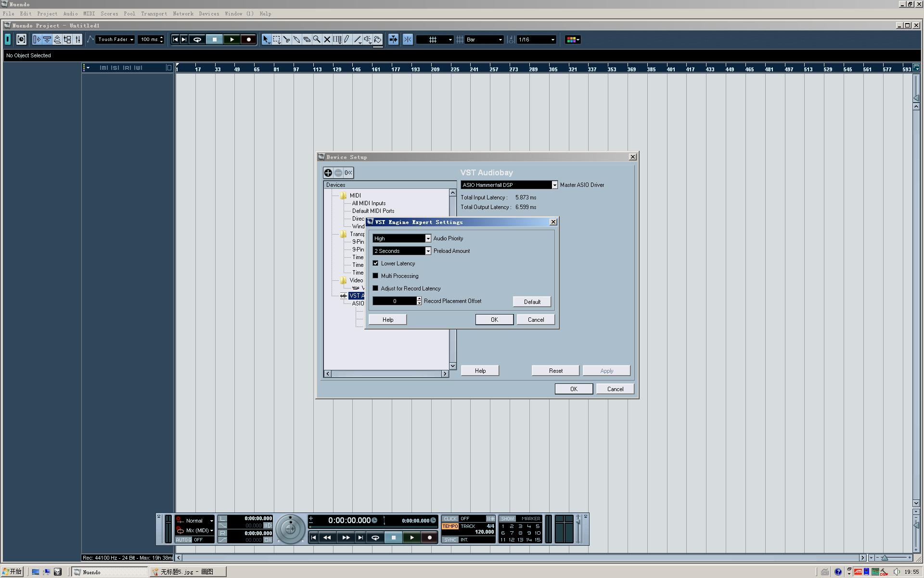Select the Color paint bucket tool

378,39
